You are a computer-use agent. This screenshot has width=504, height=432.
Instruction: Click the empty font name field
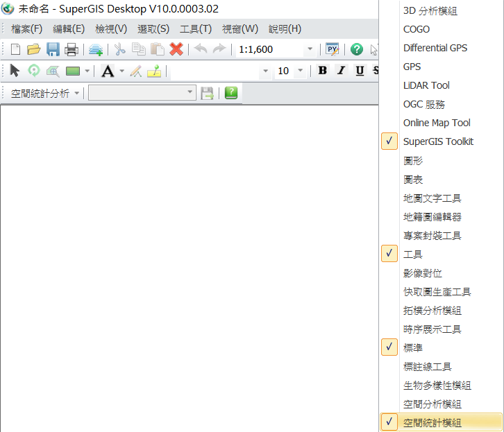(x=215, y=71)
